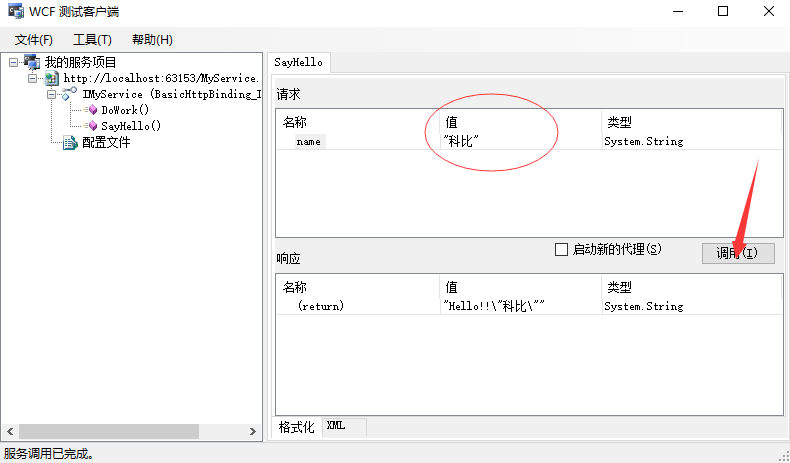The width and height of the screenshot is (790, 463).
Task: Enable the 启动新的代理(S) checkbox
Action: click(x=561, y=249)
